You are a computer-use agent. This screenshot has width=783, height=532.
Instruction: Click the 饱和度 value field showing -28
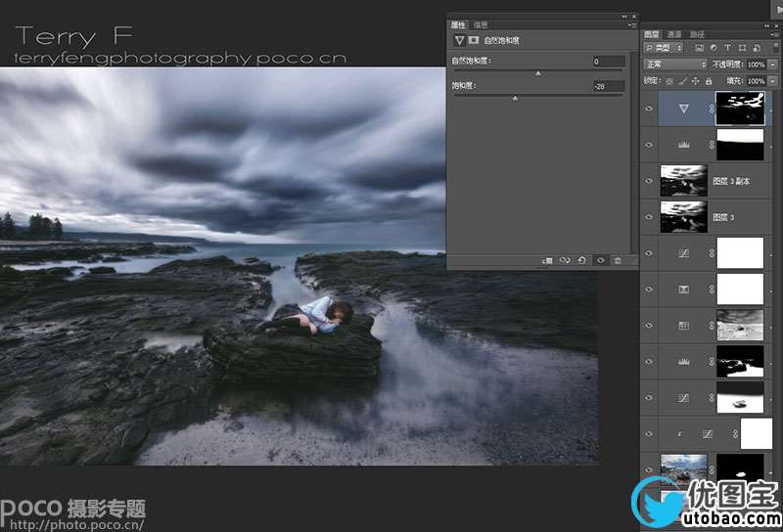[608, 86]
